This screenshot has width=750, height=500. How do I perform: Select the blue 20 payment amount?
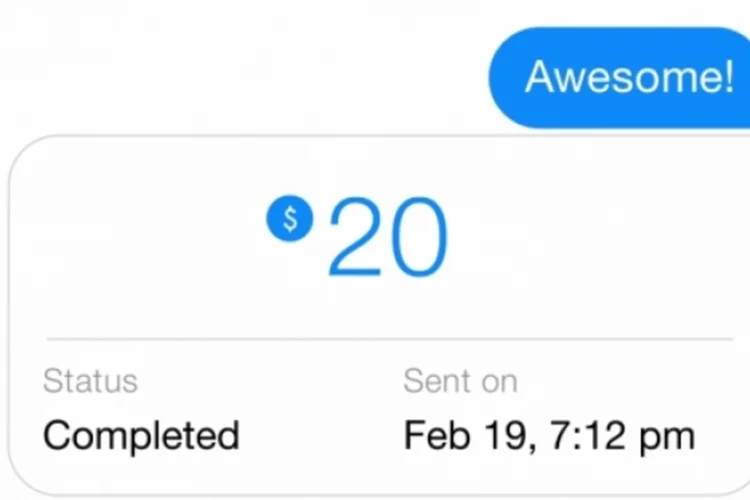[388, 236]
